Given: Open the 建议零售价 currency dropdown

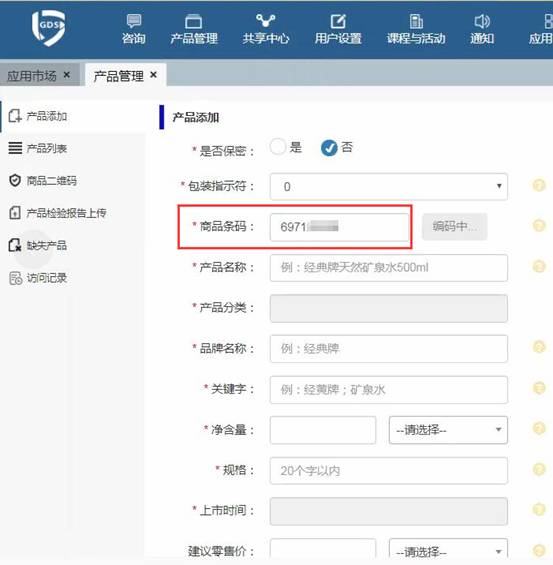Looking at the screenshot, I should pos(448,551).
